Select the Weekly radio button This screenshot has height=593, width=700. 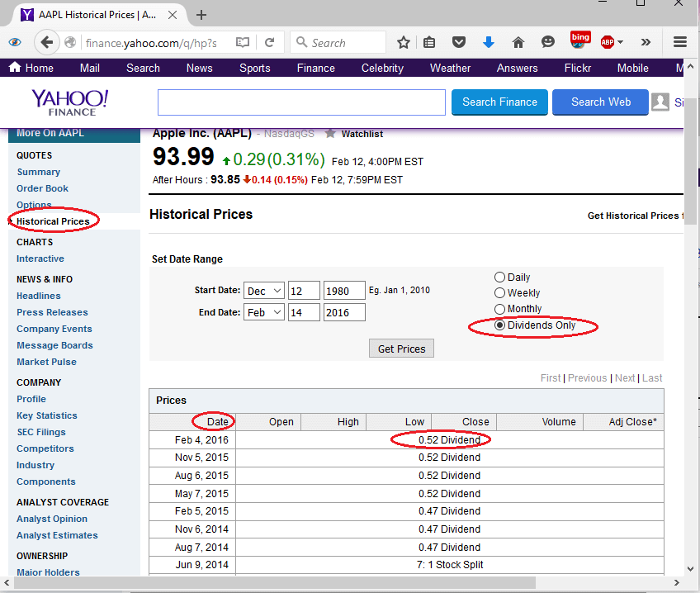(499, 293)
